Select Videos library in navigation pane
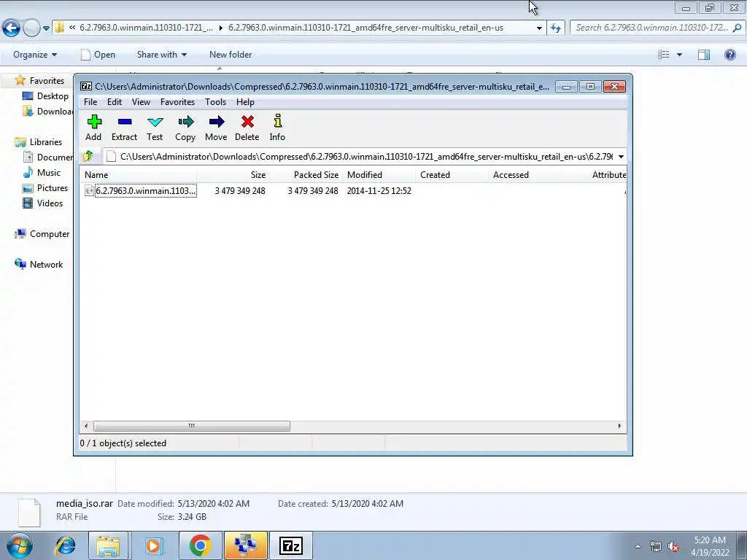This screenshot has width=747, height=560. tap(50, 203)
